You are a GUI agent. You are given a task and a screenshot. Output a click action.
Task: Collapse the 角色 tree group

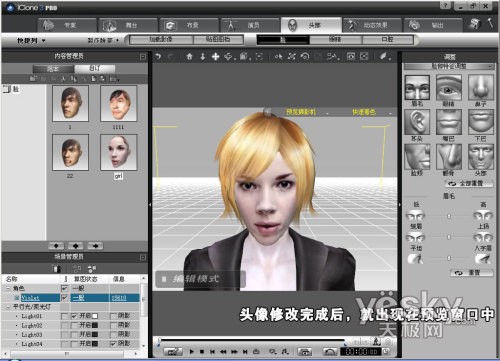tap(8, 288)
